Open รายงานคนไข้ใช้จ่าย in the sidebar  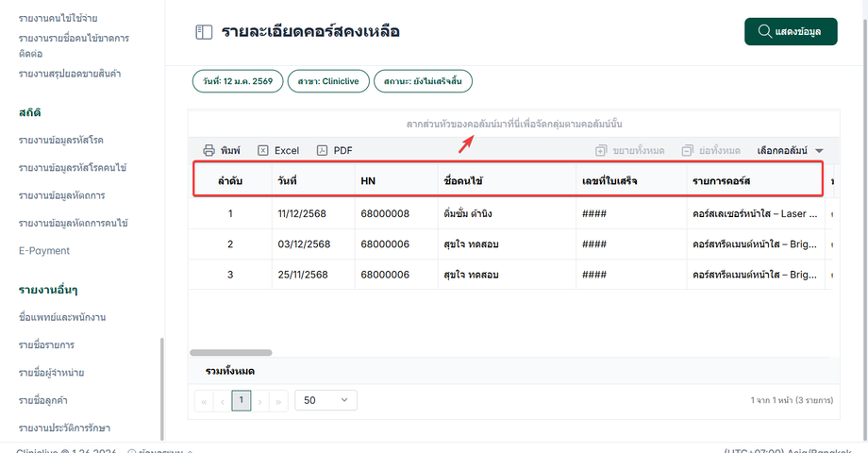58,18
